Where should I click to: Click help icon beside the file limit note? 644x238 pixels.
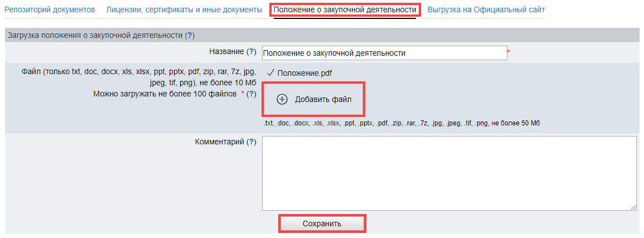251,94
